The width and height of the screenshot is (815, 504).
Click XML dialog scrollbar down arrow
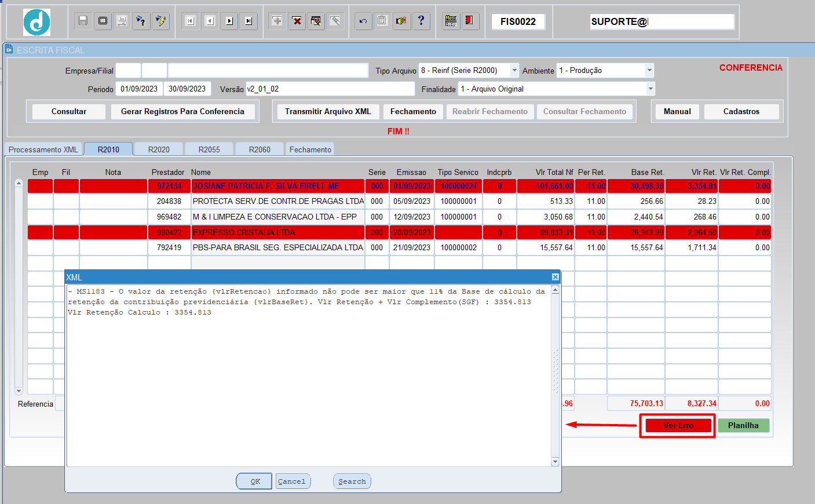click(555, 462)
